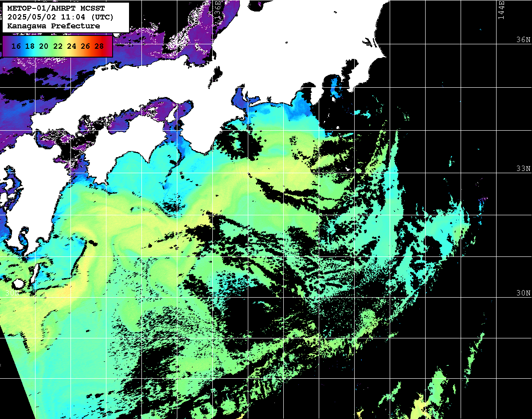Image resolution: width=532 pixels, height=419 pixels.
Task: Click the 30N label at the left edge
Action: click(12, 293)
